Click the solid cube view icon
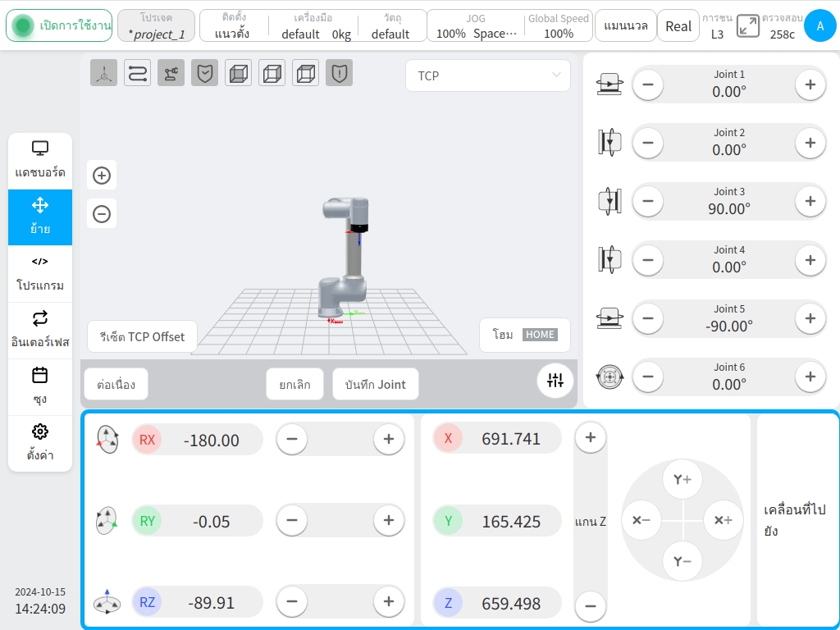The height and width of the screenshot is (630, 840). [239, 73]
